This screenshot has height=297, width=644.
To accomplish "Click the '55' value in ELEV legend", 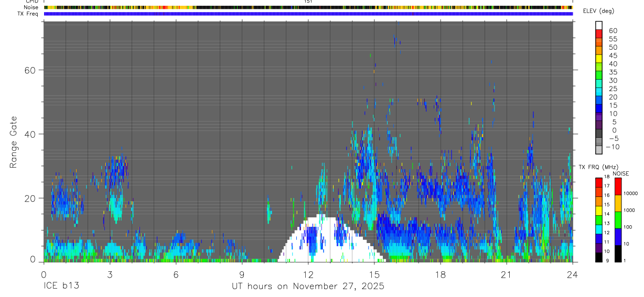I will pyautogui.click(x=613, y=39).
